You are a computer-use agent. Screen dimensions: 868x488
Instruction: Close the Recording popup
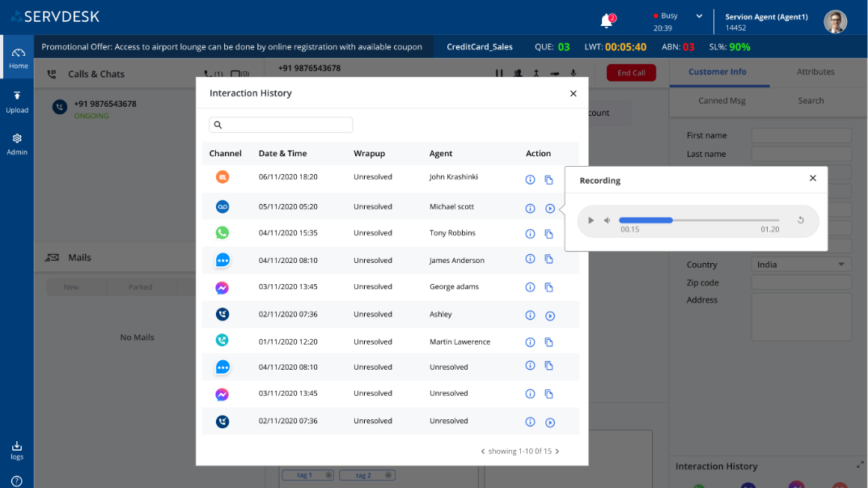point(812,179)
